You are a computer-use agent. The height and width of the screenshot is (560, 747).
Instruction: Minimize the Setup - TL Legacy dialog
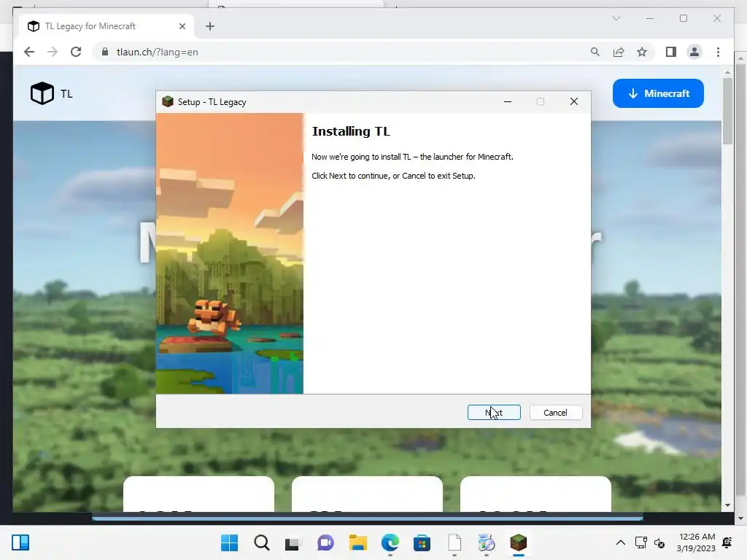(x=508, y=101)
